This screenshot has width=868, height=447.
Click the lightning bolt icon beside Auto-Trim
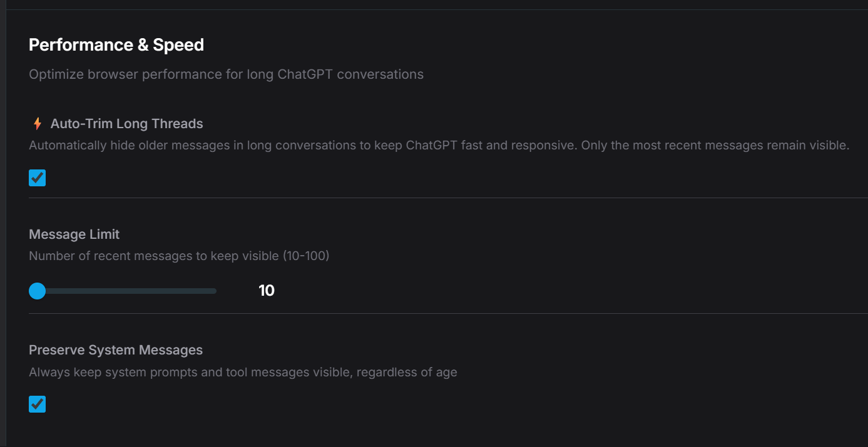pos(37,123)
